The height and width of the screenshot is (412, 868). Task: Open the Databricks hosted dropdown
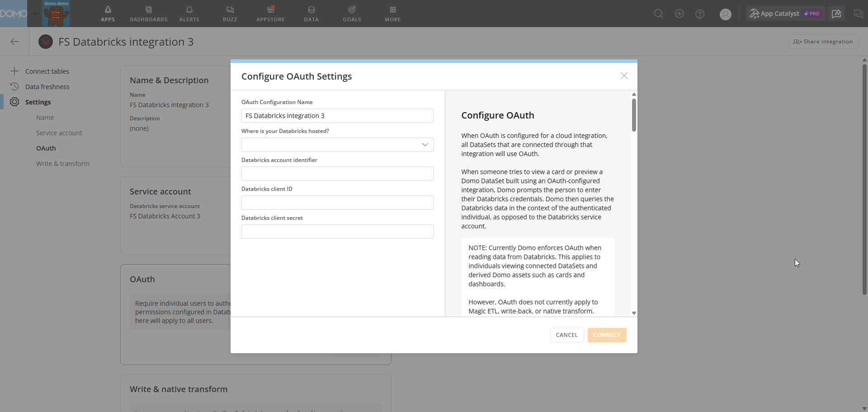(337, 145)
